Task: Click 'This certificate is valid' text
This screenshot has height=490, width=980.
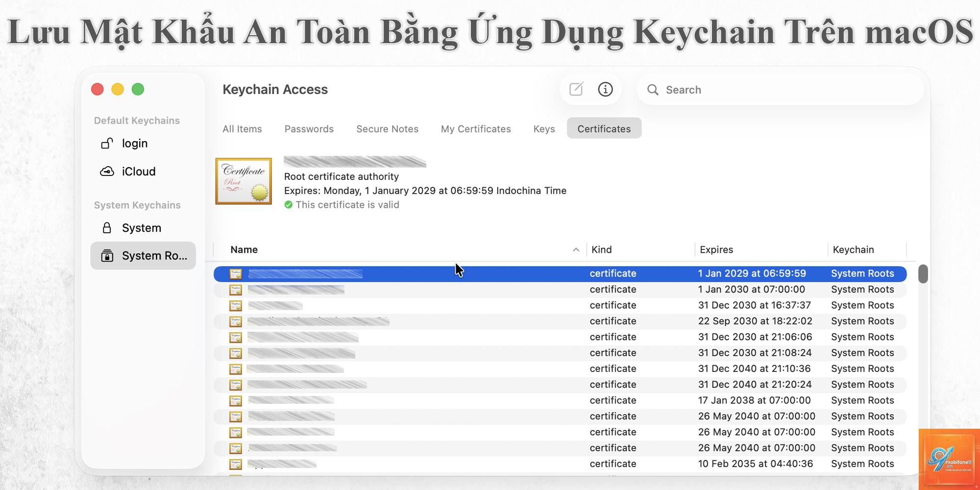Action: tap(347, 205)
